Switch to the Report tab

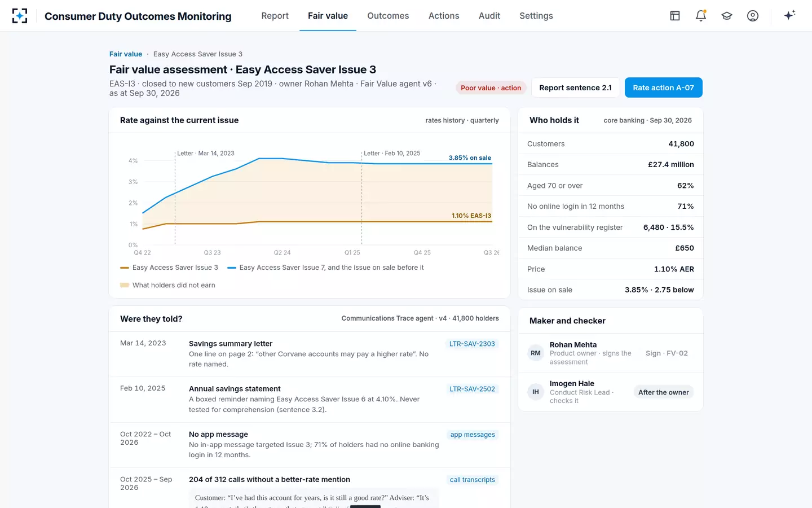click(x=275, y=16)
